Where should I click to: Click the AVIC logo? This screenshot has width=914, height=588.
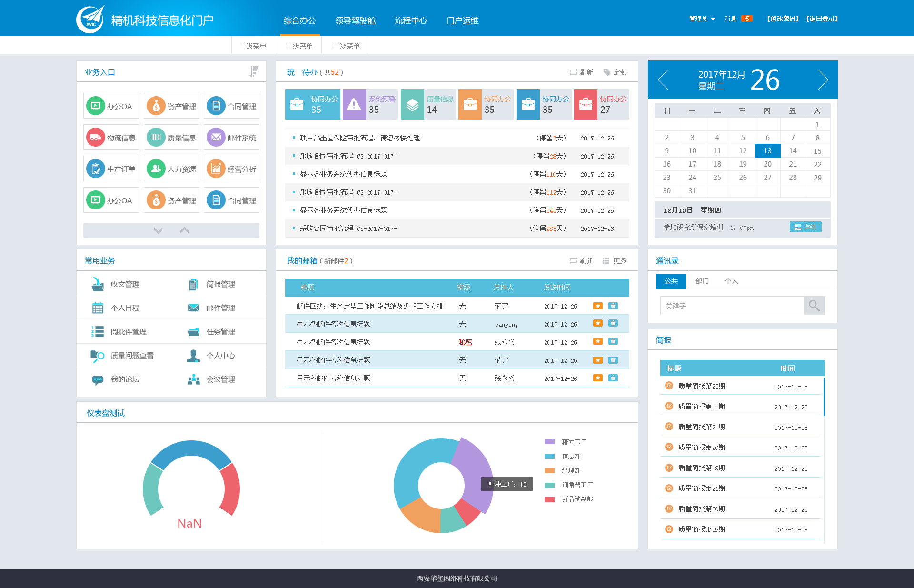[x=90, y=19]
